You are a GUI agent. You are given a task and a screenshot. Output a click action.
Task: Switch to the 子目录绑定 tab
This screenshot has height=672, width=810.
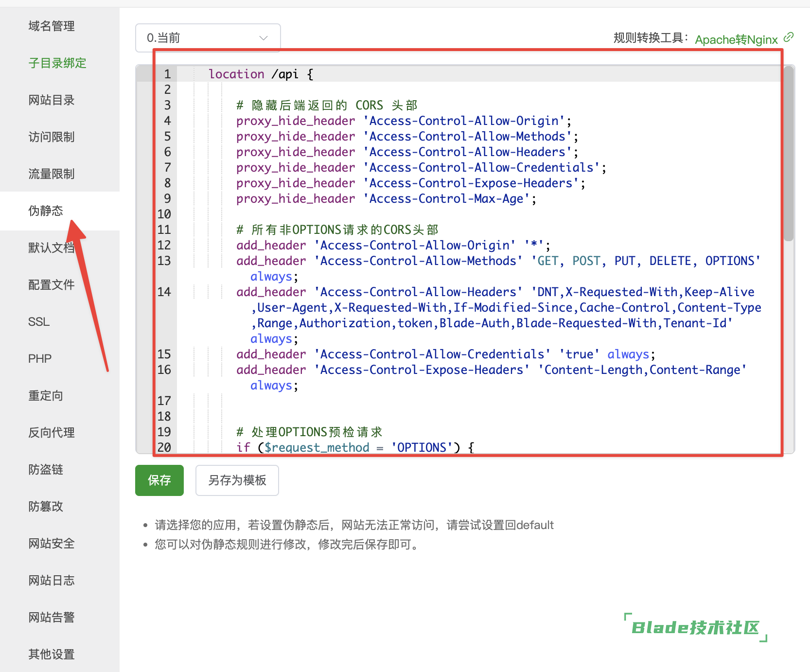57,63
